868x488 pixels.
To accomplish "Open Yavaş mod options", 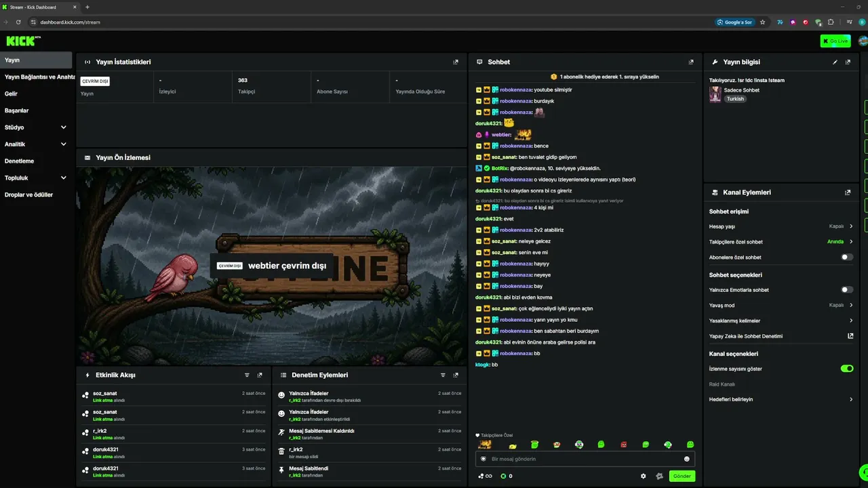I will click(781, 306).
